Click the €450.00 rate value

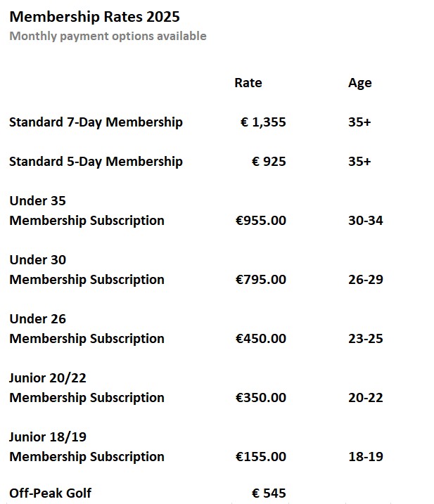[x=260, y=339]
